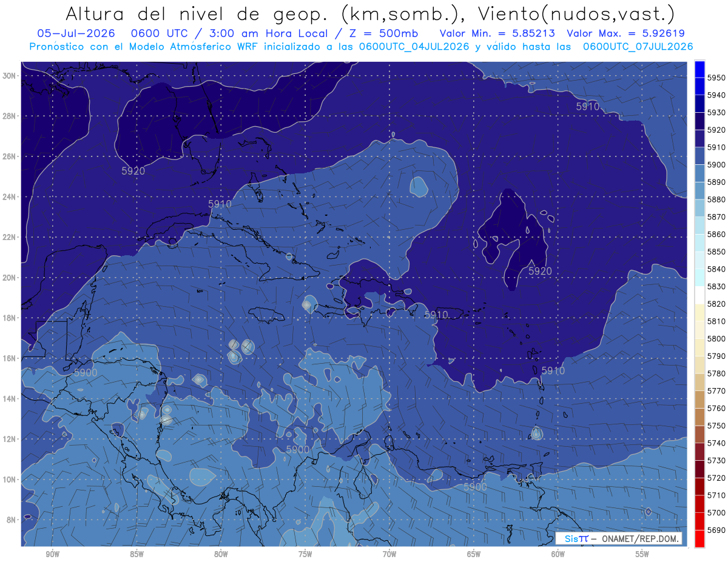Click the blue swatch above the 5950 label

(699, 69)
